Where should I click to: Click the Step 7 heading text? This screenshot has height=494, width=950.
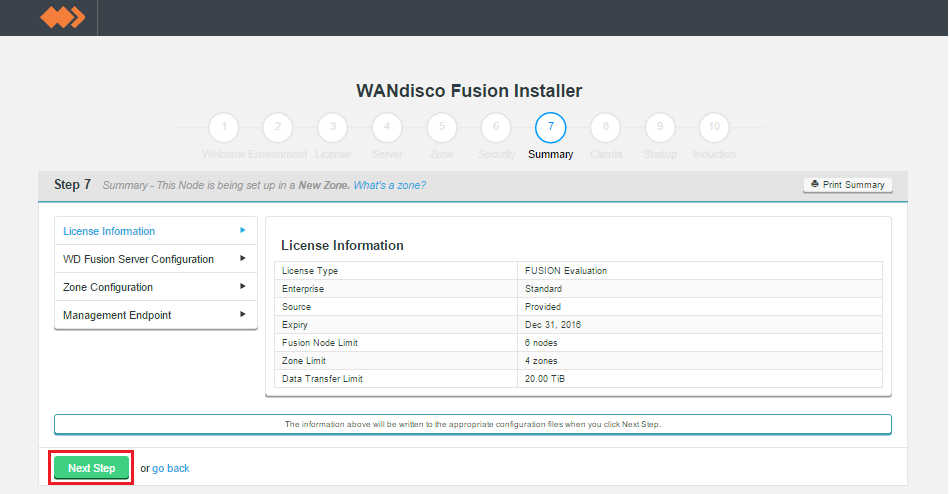pos(72,184)
